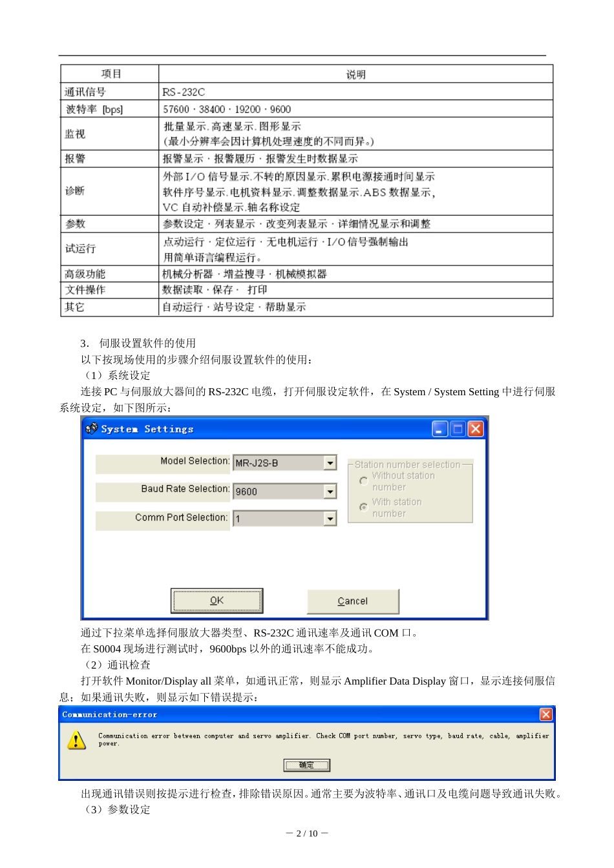Click the Comm Port Selection label

click(x=182, y=517)
